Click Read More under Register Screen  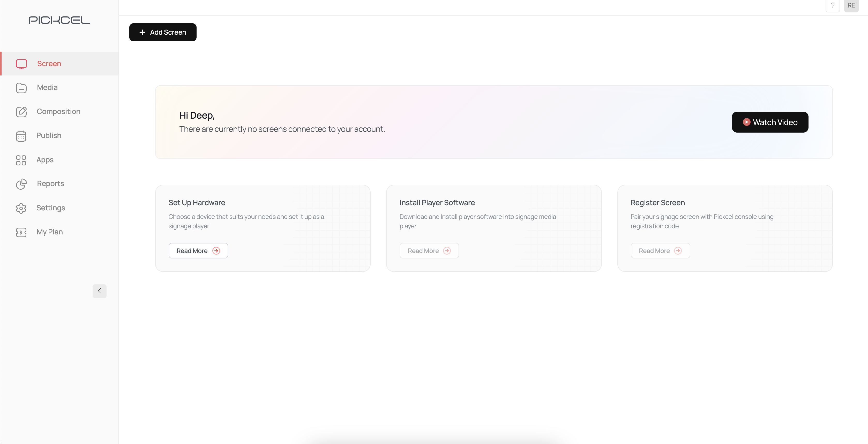(660, 251)
